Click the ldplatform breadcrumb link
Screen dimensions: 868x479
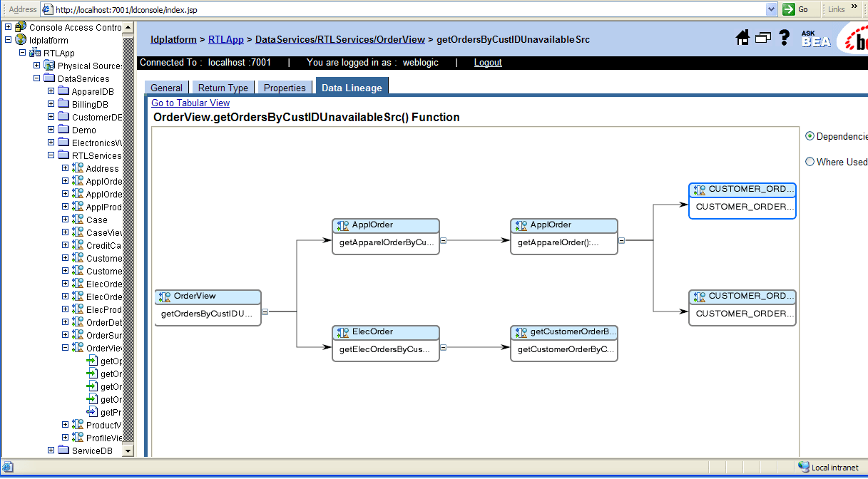tap(173, 39)
